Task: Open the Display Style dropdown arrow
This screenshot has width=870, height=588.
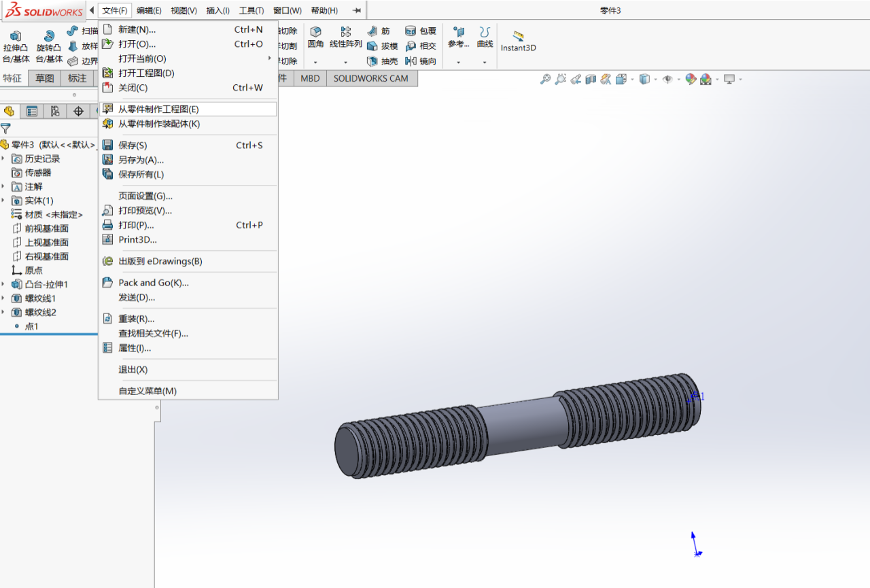Action: point(655,80)
